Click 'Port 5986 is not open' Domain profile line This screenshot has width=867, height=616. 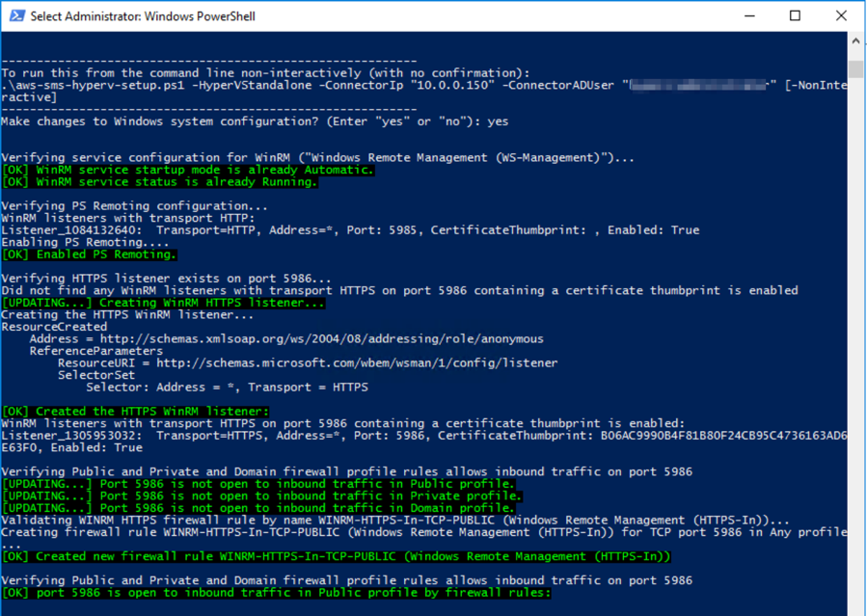pyautogui.click(x=258, y=508)
